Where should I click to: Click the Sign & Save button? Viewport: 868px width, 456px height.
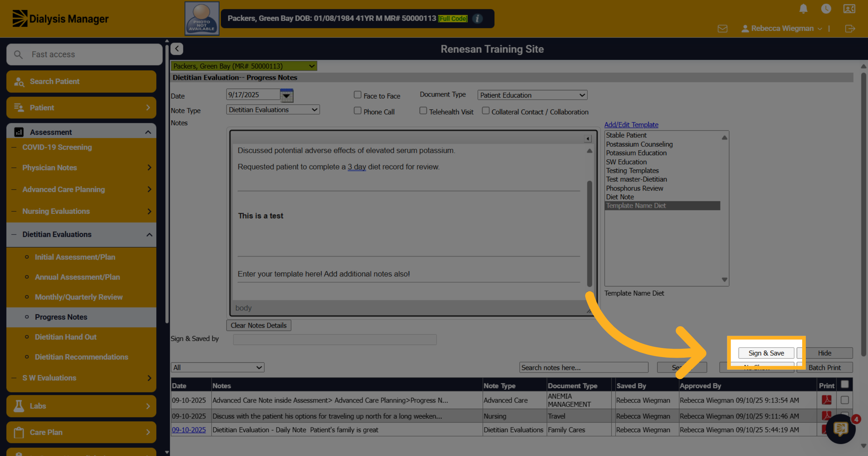coord(766,353)
